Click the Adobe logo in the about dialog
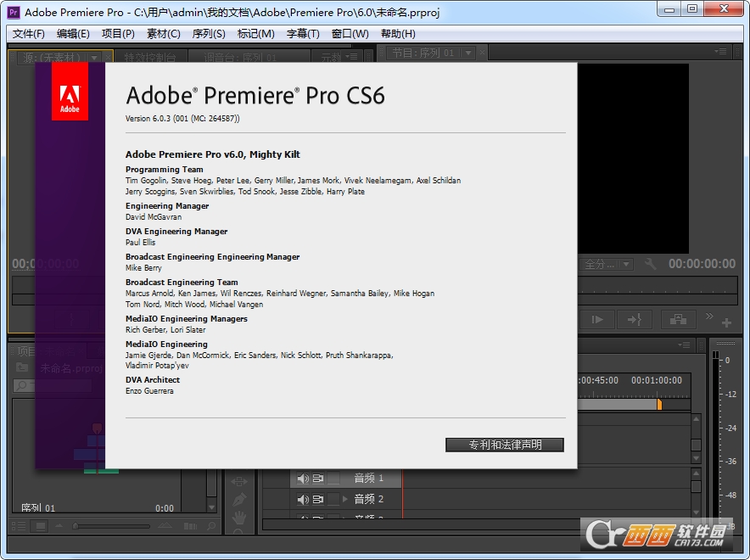This screenshot has height=560, width=750. [x=70, y=92]
